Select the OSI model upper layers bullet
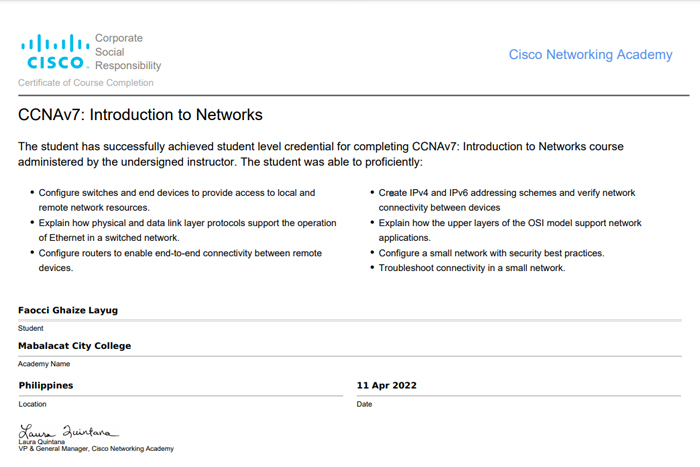Viewport: 700px width, 467px height. point(510,230)
